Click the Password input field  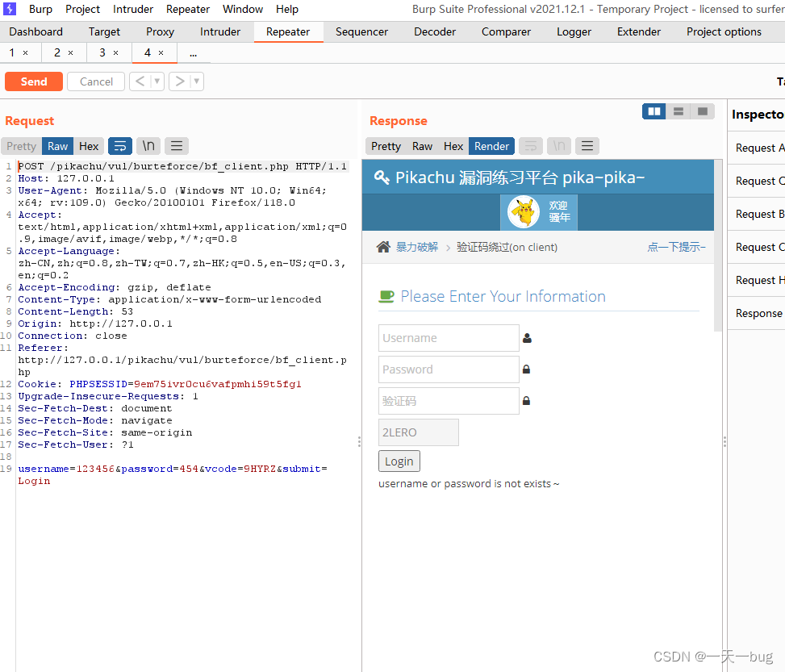click(x=449, y=369)
